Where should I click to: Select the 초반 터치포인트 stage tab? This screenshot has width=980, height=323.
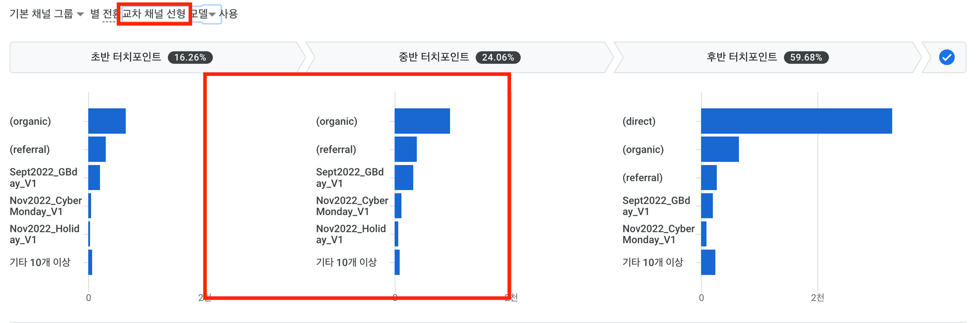pos(157,57)
